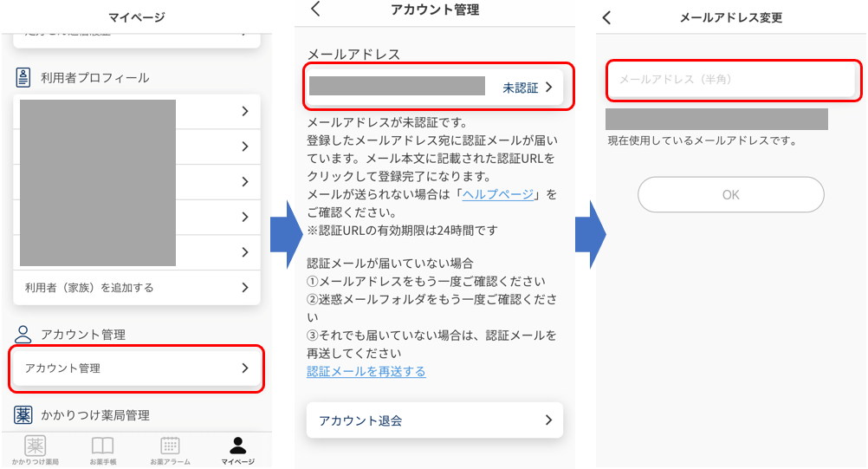Open the ヘルプページ link

(497, 194)
